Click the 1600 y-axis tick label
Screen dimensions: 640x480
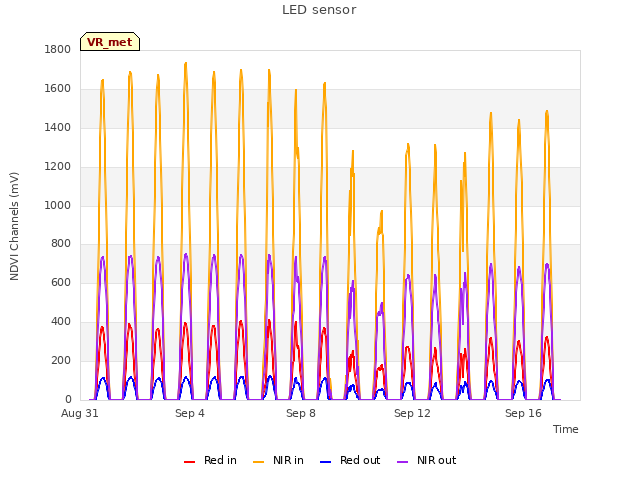click(58, 89)
